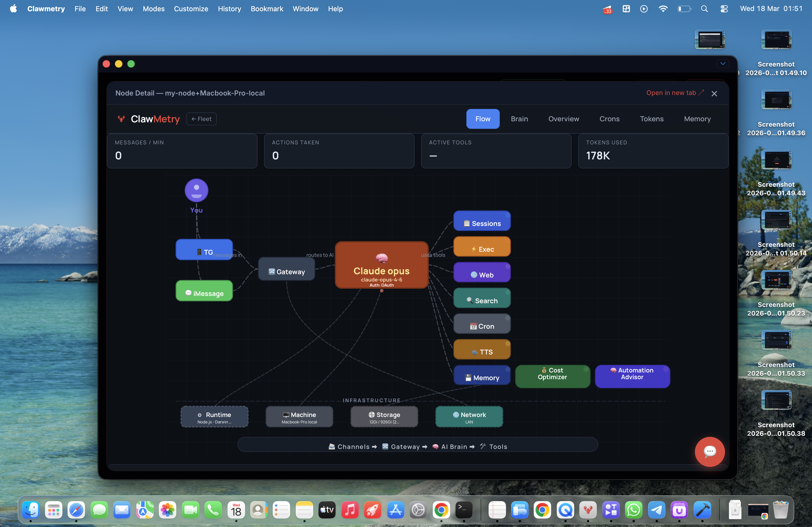Switch to the Tokens tab
This screenshot has width=812, height=527.
click(651, 119)
